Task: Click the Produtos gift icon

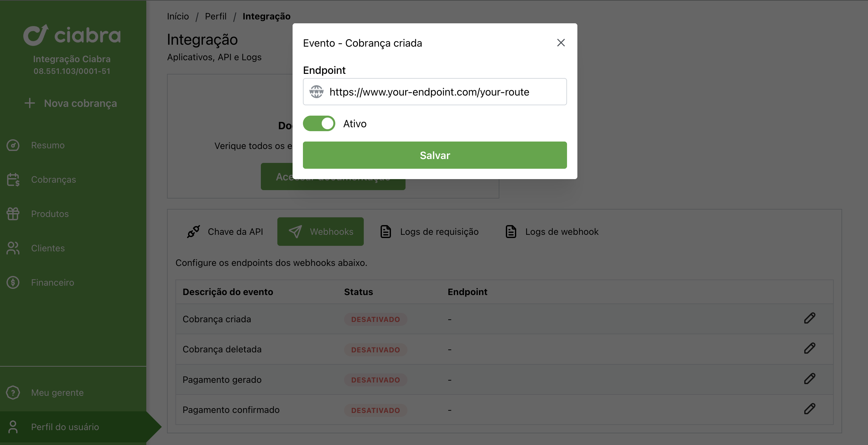Action: (x=13, y=214)
